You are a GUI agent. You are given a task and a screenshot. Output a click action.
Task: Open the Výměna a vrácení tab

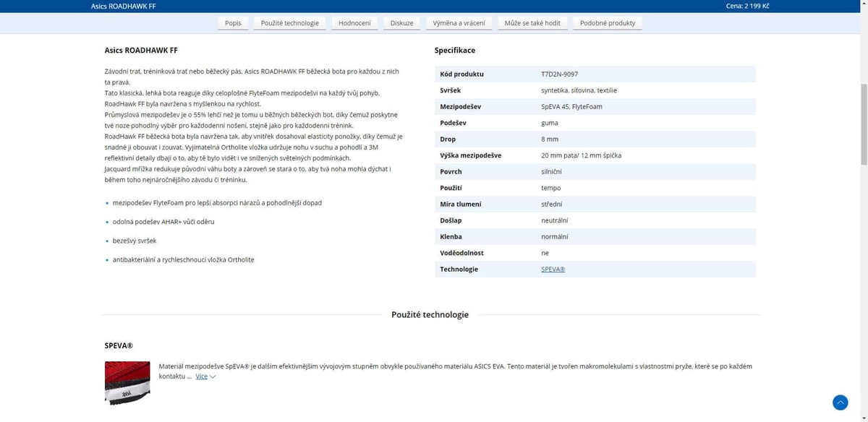pos(459,23)
